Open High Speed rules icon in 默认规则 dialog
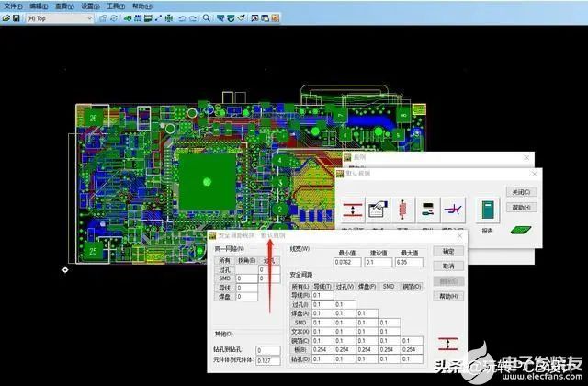This screenshot has width=588, height=386. (402, 210)
